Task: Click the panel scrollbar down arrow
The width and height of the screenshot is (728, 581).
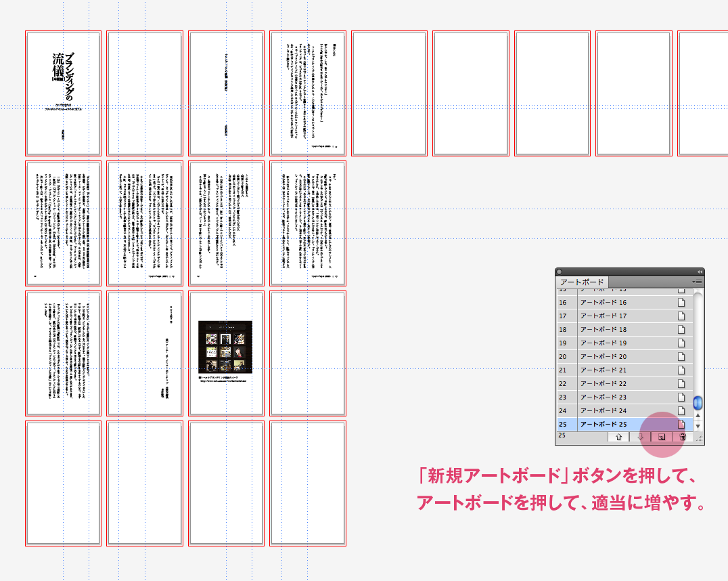Action: [698, 426]
